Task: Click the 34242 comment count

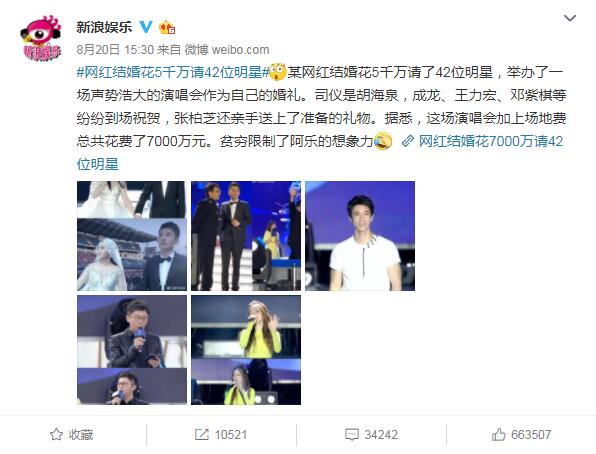Action: pyautogui.click(x=381, y=435)
